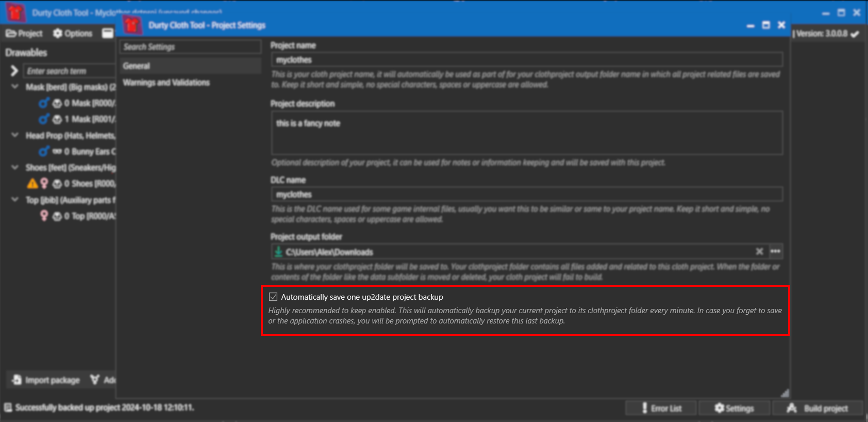This screenshot has height=422, width=868.
Task: Click the toolbar icon next to Options
Action: (107, 34)
